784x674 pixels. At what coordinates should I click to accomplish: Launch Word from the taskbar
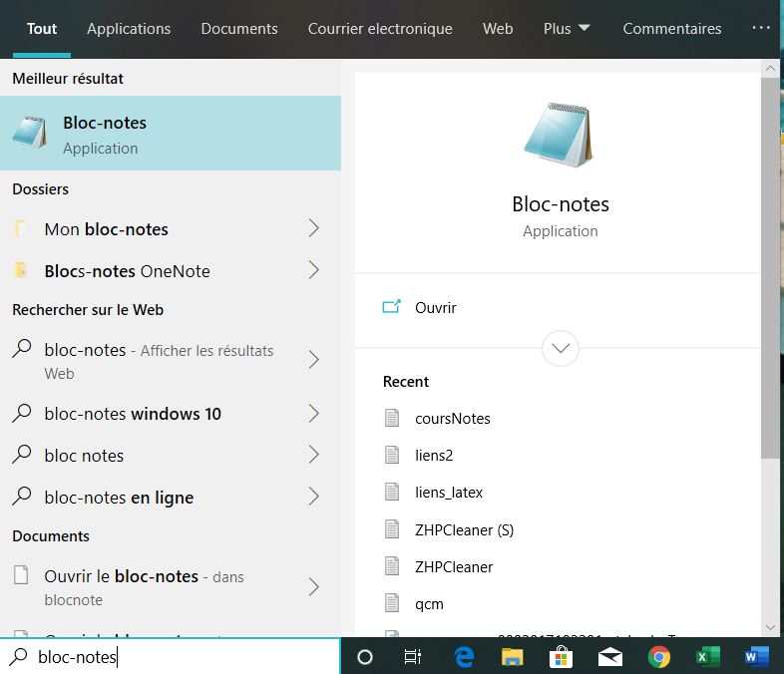point(756,657)
